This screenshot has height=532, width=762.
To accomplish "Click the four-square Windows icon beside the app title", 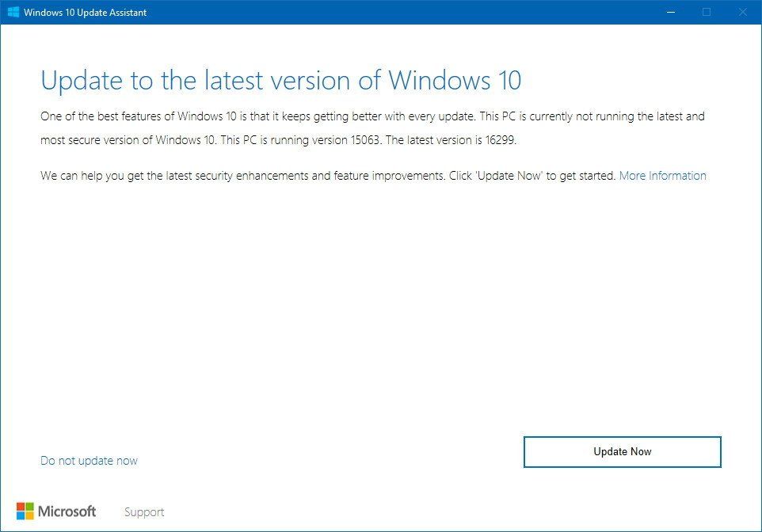I will click(12, 12).
